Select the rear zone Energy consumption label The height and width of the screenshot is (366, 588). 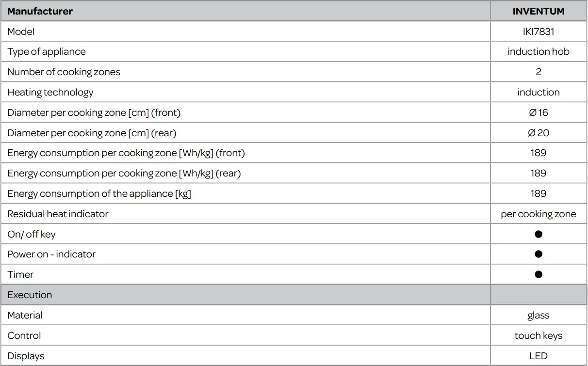coord(124,174)
